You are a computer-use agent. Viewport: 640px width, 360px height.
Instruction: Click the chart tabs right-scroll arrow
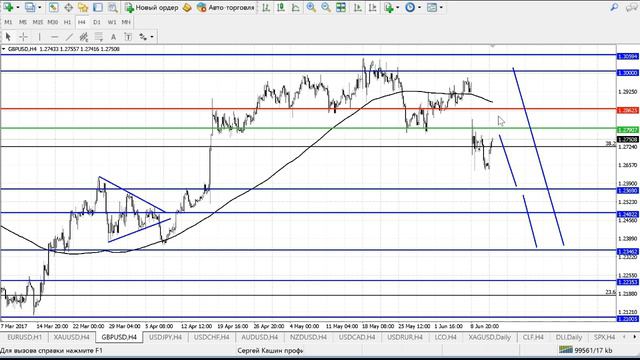pyautogui.click(x=635, y=337)
